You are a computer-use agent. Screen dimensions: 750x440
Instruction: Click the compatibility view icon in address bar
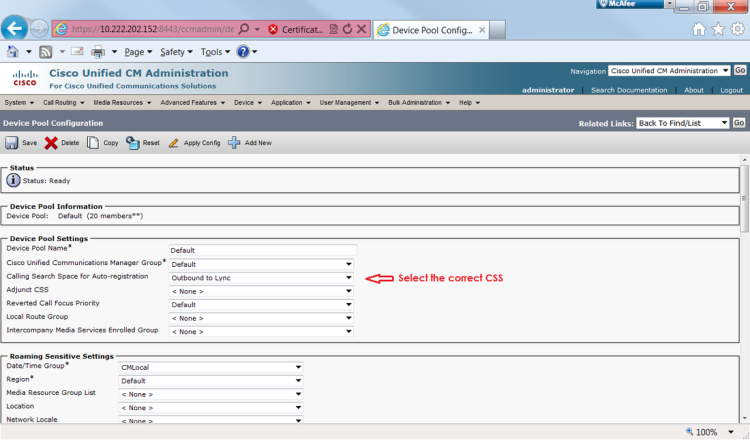pyautogui.click(x=334, y=29)
